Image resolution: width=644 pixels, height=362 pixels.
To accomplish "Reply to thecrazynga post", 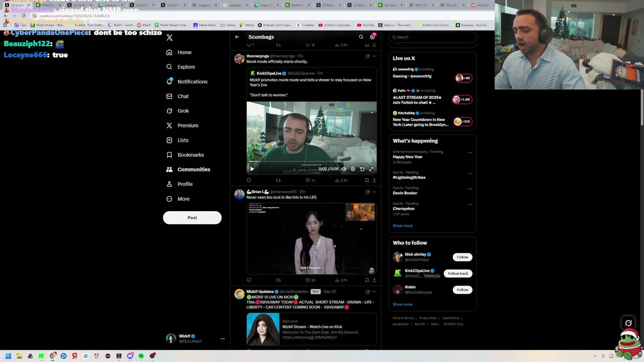I will click(249, 180).
